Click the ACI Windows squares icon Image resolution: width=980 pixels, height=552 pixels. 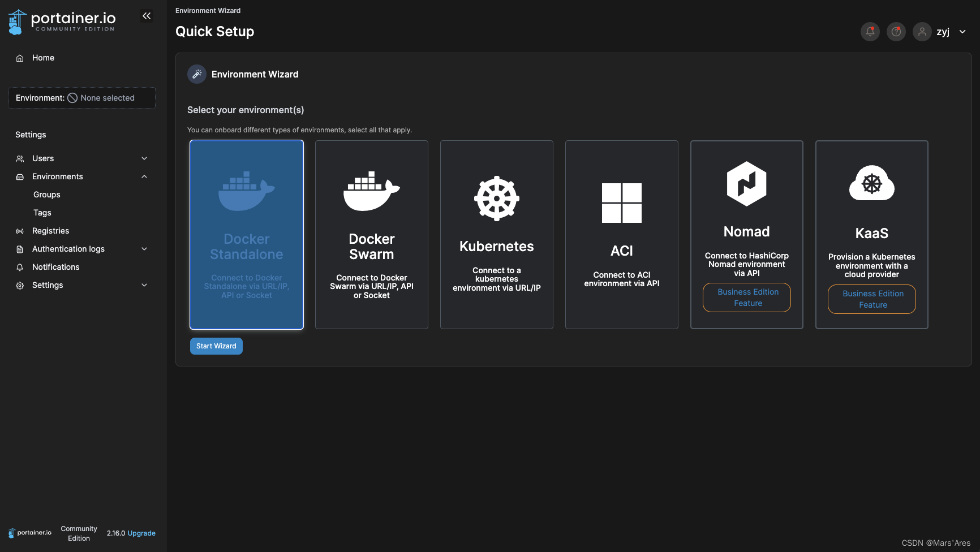pos(622,203)
